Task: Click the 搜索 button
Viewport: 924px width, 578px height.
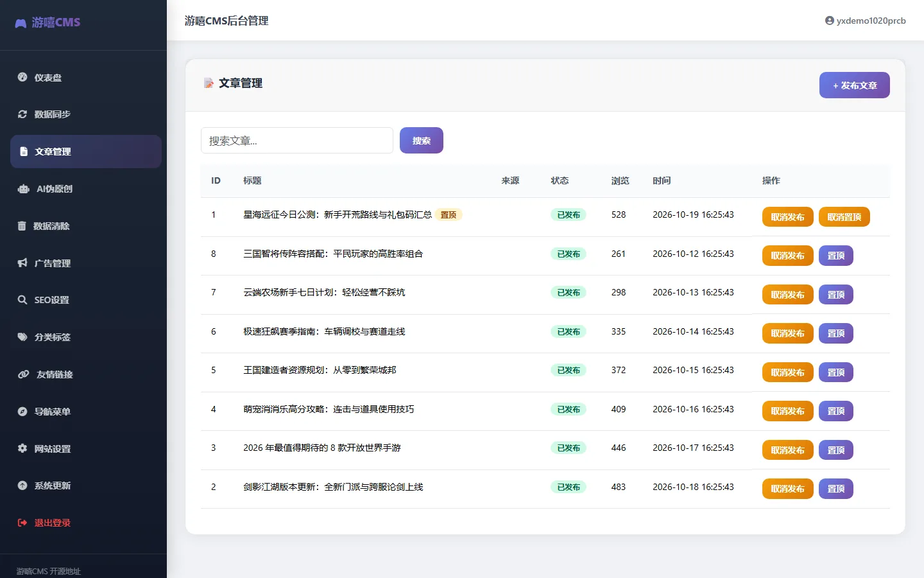Action: 422,141
